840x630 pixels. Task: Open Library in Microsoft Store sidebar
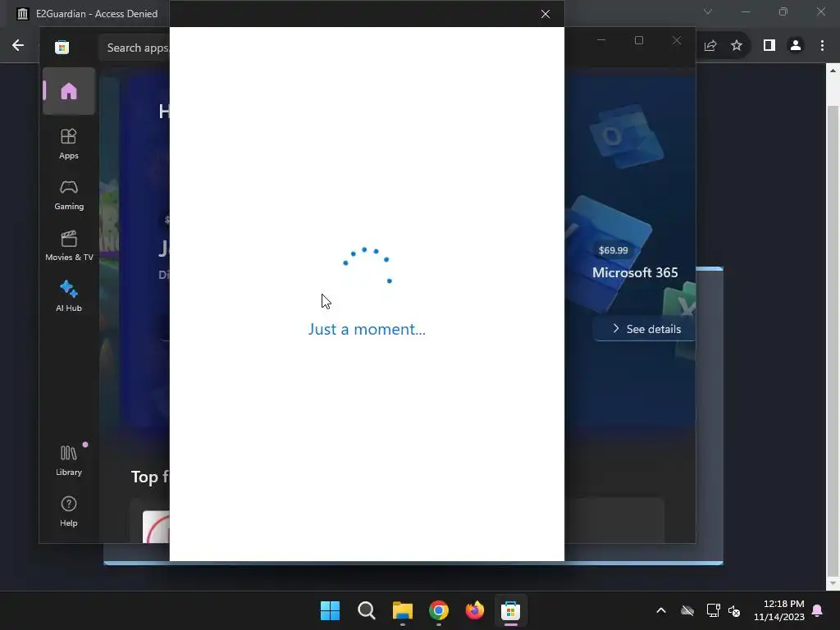point(69,461)
